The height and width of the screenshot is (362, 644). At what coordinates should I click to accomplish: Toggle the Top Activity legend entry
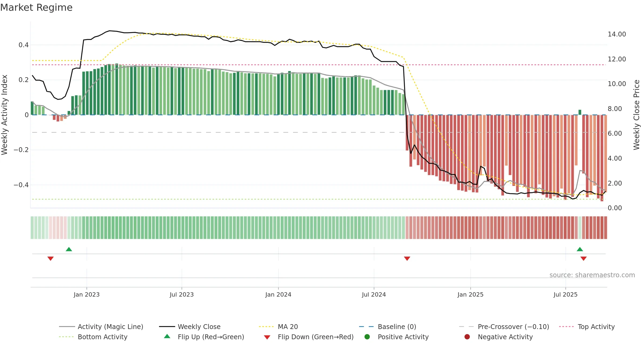click(587, 327)
